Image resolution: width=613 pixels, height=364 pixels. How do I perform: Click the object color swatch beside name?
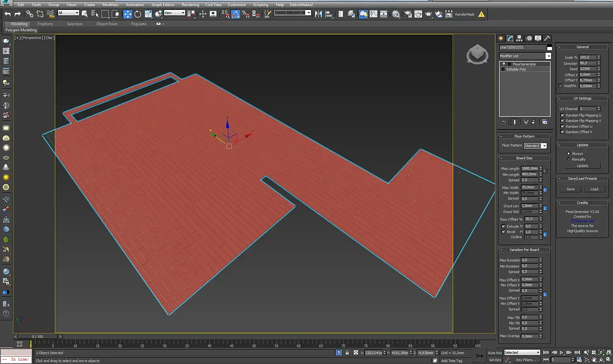click(x=549, y=47)
